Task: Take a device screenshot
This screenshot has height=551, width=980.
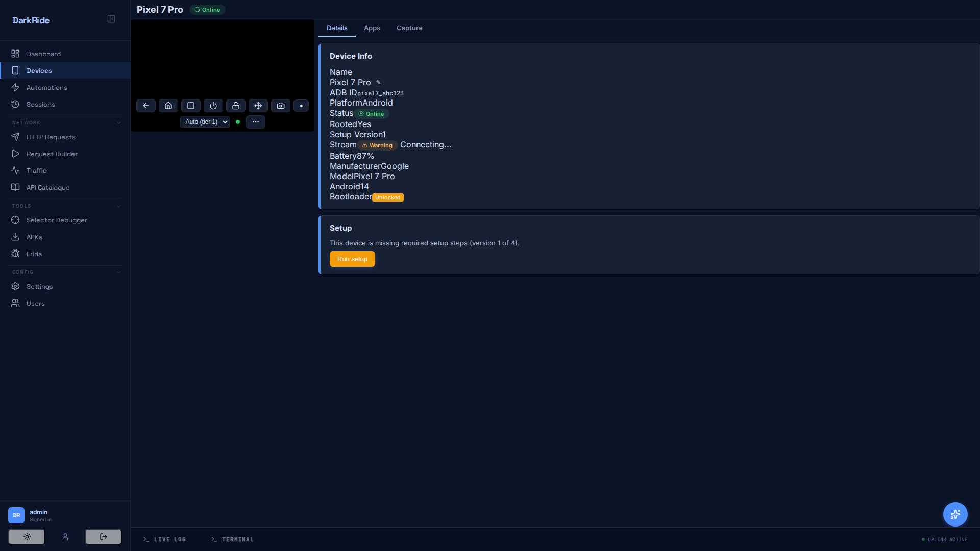Action: coord(281,106)
